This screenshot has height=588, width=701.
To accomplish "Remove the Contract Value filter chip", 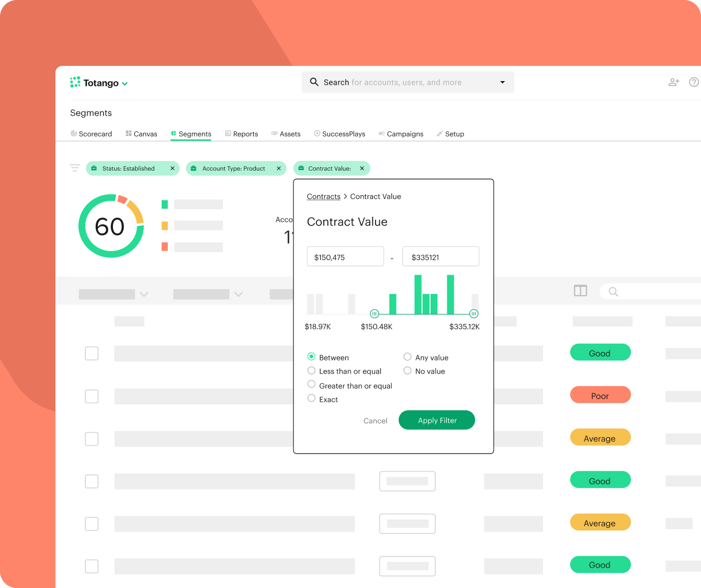I will [x=362, y=168].
